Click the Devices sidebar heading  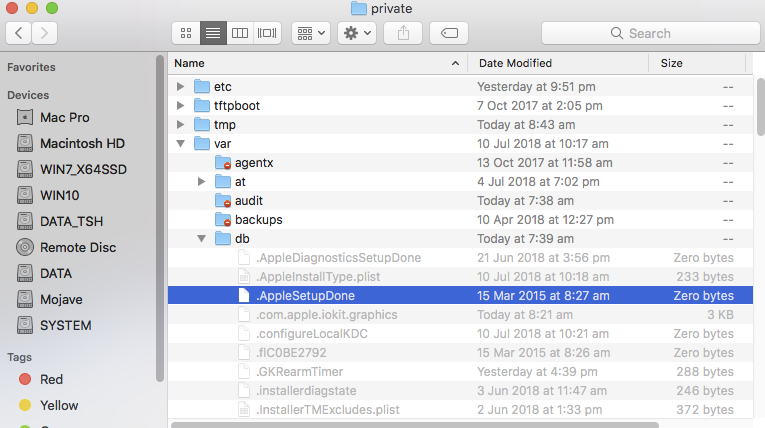click(28, 95)
